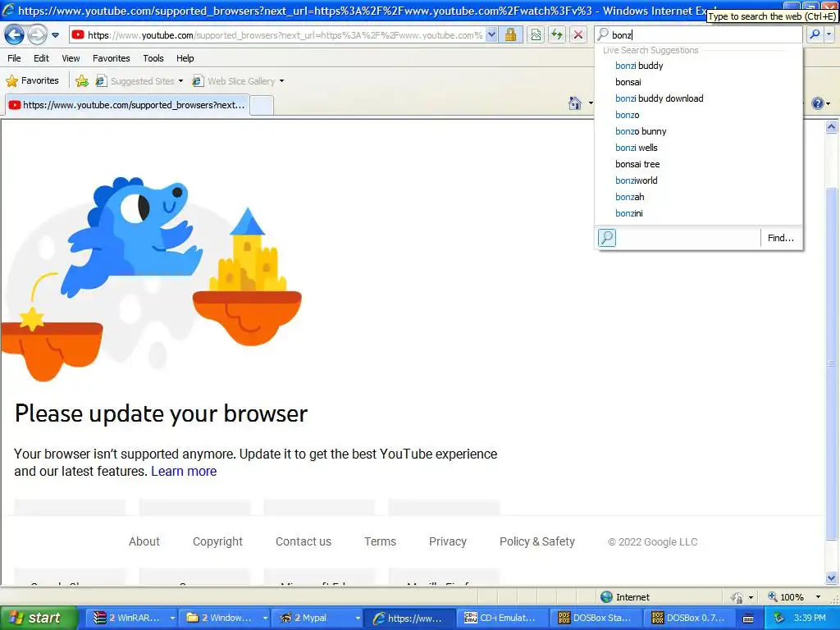Open the Contact us footer link

tap(304, 541)
